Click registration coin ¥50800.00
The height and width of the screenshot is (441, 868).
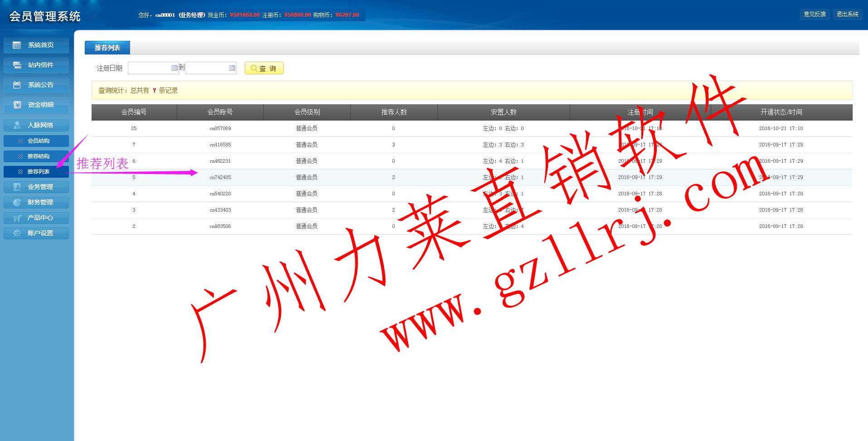click(x=297, y=15)
